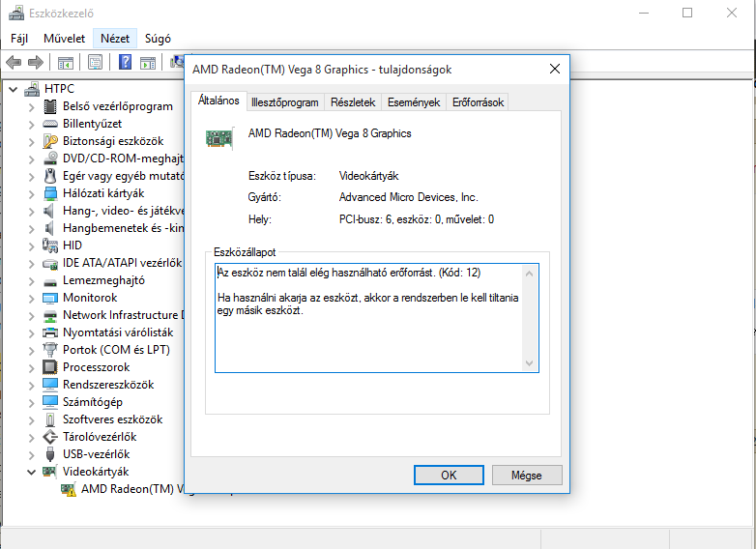Expand the Számítógép category
This screenshot has width=756, height=549.
pos(31,402)
